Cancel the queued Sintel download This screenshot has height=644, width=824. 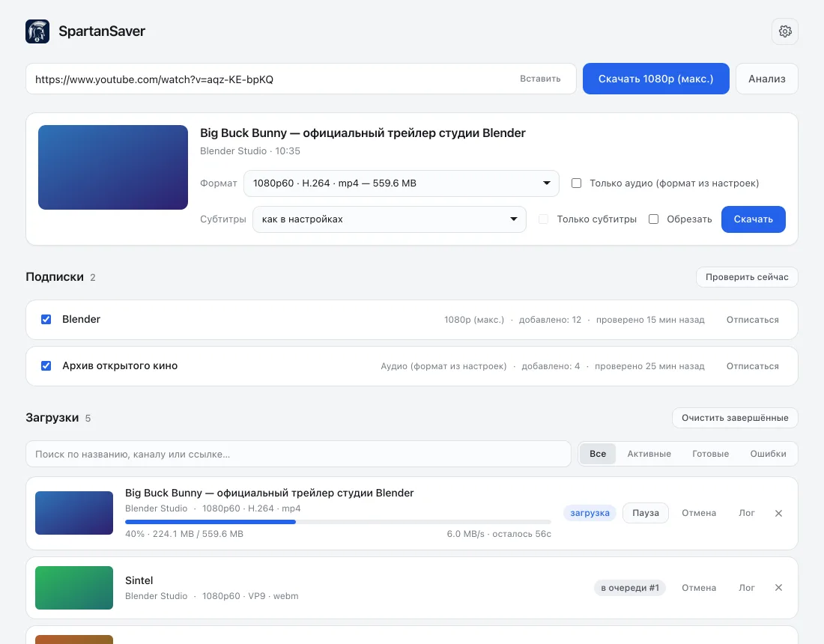pos(698,588)
